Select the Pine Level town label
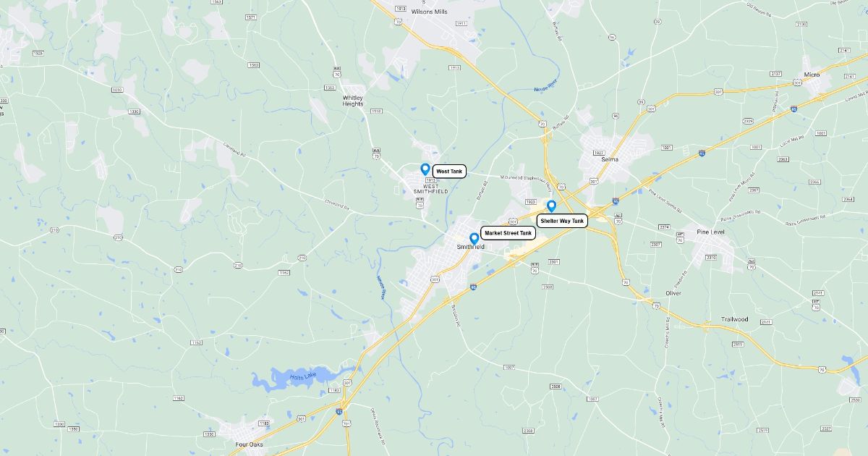The image size is (868, 456). click(710, 232)
